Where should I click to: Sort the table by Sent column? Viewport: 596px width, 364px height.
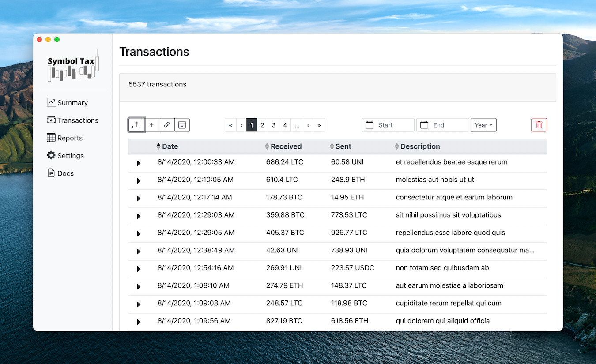(x=340, y=146)
